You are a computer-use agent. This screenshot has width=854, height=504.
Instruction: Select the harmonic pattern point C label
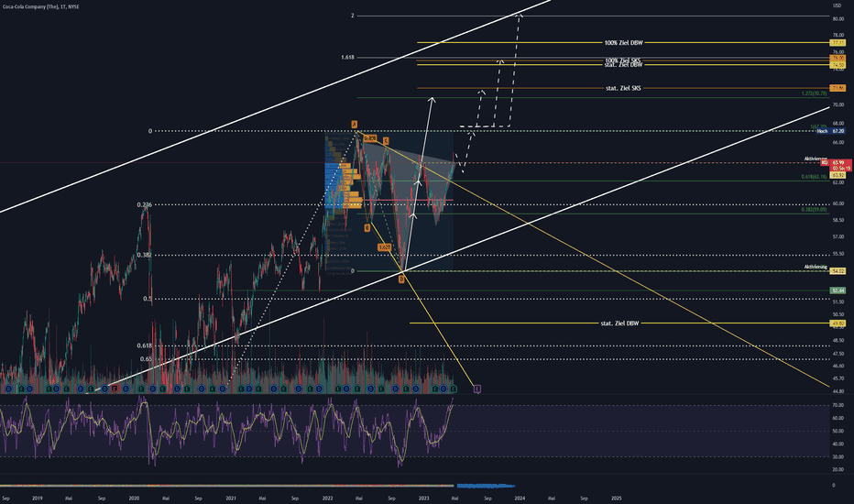tap(386, 142)
